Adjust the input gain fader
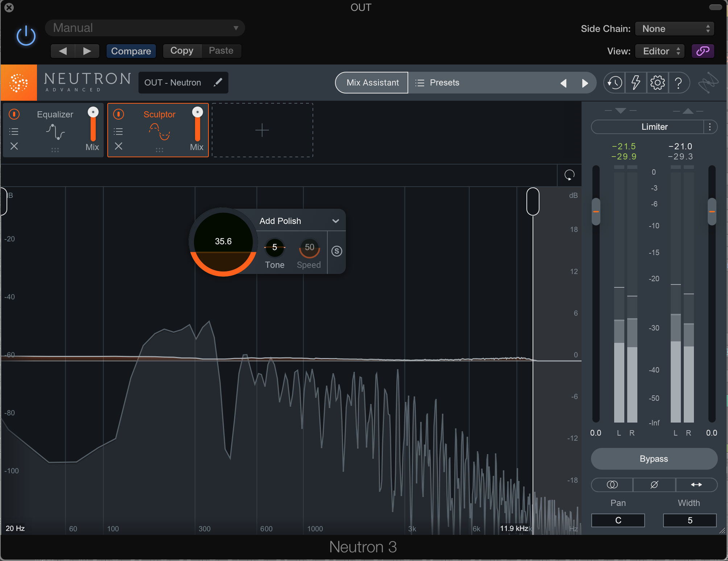 (x=596, y=211)
